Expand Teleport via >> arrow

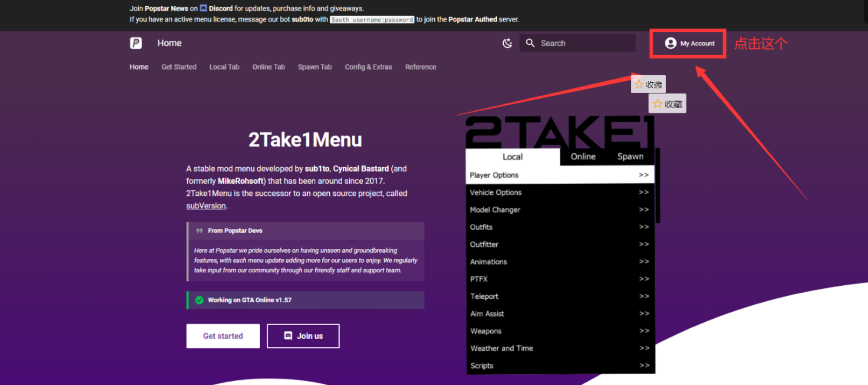click(x=644, y=296)
